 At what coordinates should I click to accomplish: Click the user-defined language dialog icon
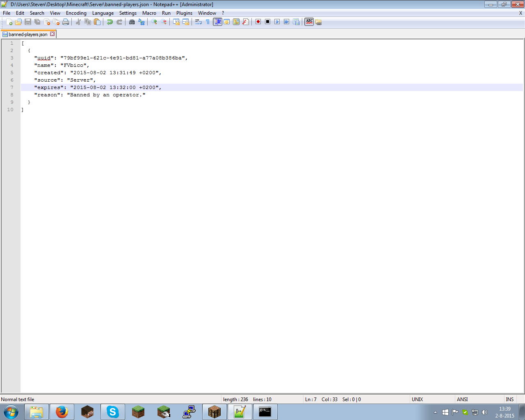[226, 22]
